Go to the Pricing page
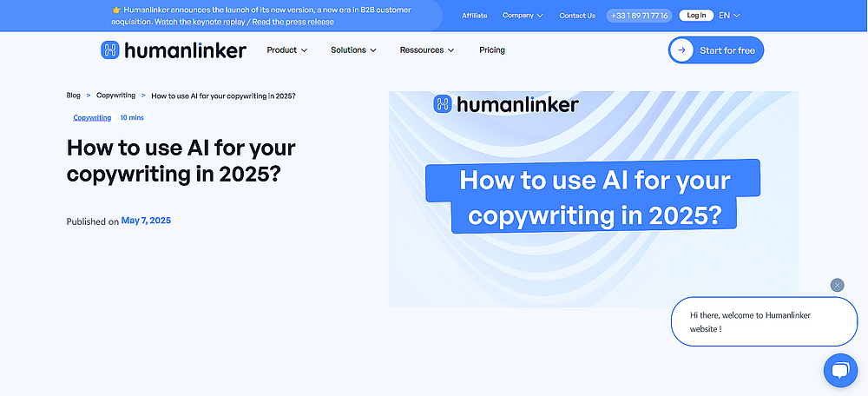 coord(492,49)
